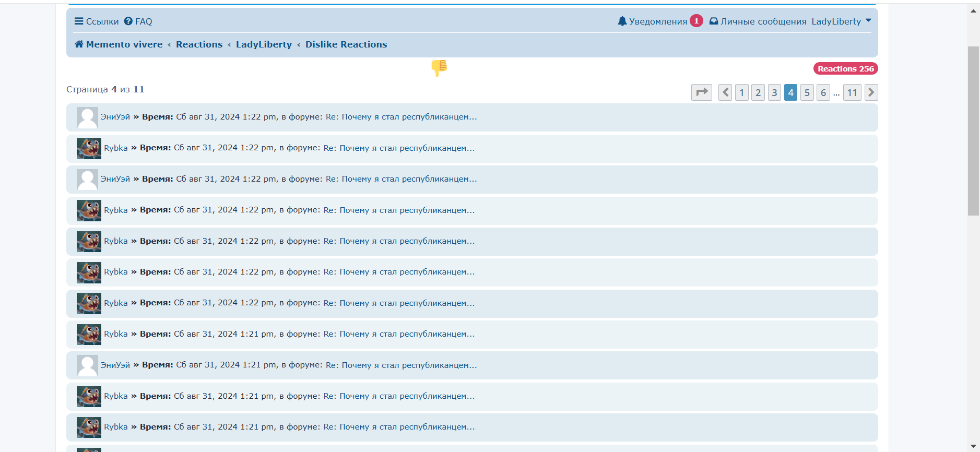Open Личные сообщения inbox
Screen dimensions: 980x452
tap(758, 21)
